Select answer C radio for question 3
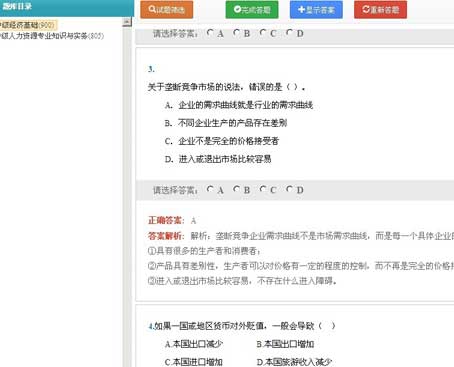Screen dimensions: 454x367 (x=263, y=189)
